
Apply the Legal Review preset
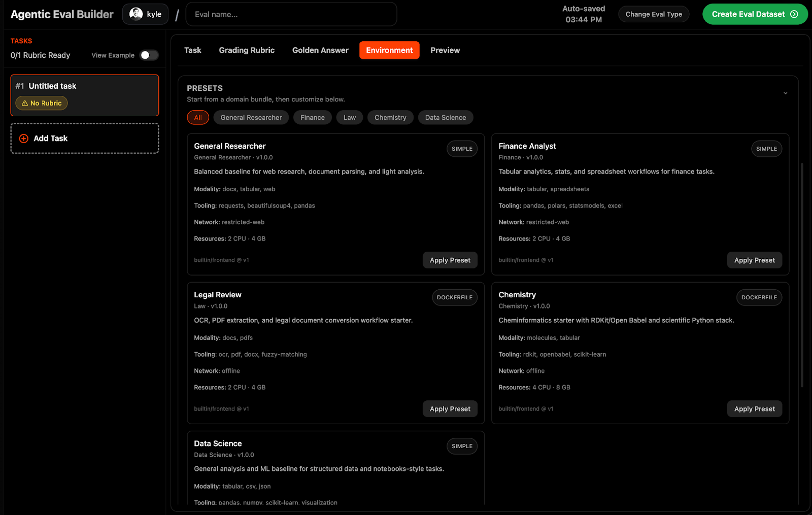[450, 409]
